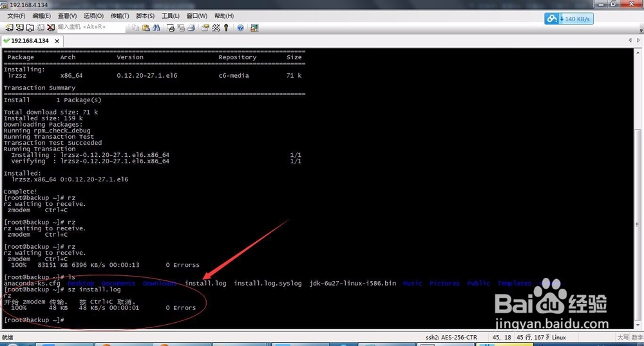
Task: Click the Print Selection icon
Action: (181, 28)
